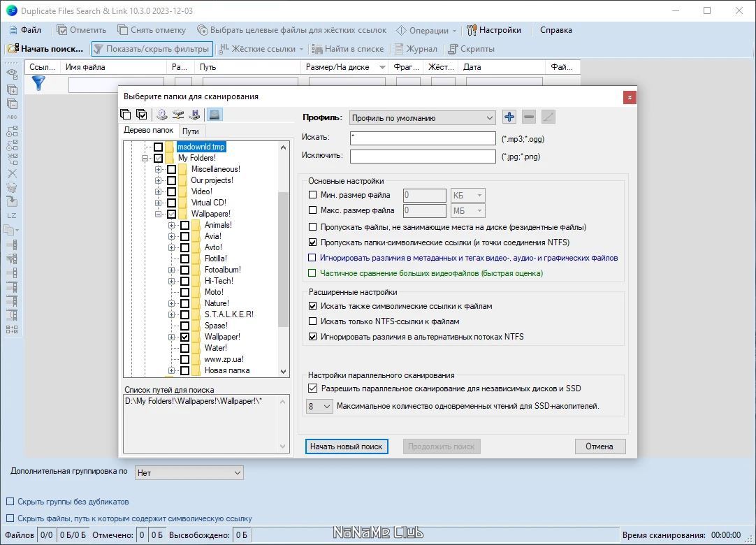This screenshot has width=756, height=545.
Task: Click the LZ compression icon in sidebar
Action: click(x=12, y=216)
